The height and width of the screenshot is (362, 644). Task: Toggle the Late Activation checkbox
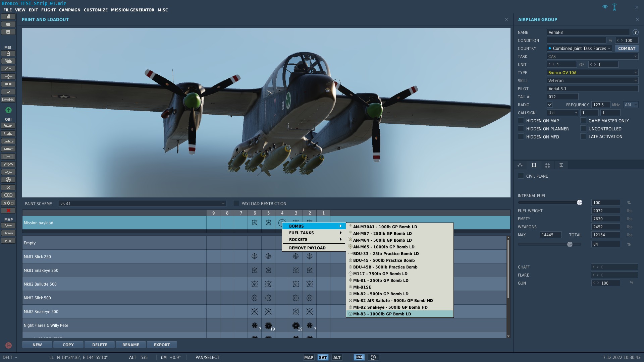pos(583,136)
